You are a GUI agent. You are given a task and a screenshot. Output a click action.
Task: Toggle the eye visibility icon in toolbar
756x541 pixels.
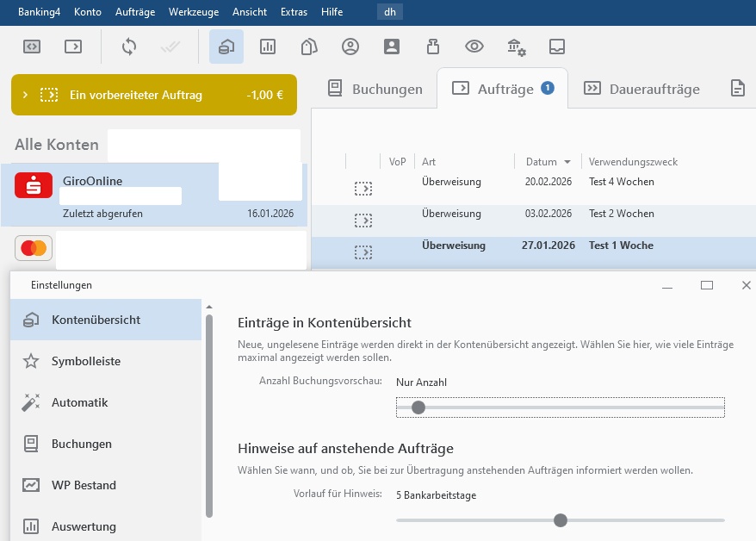point(474,47)
